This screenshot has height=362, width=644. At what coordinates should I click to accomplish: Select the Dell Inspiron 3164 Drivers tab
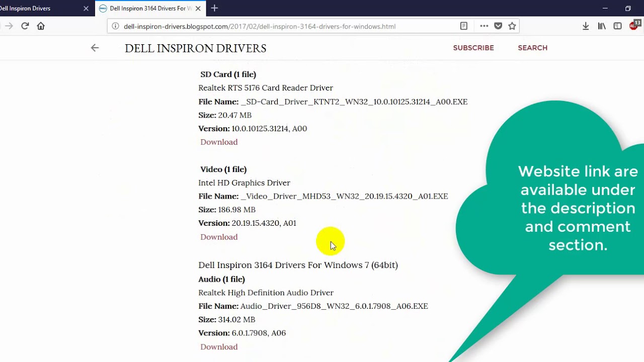[150, 9]
